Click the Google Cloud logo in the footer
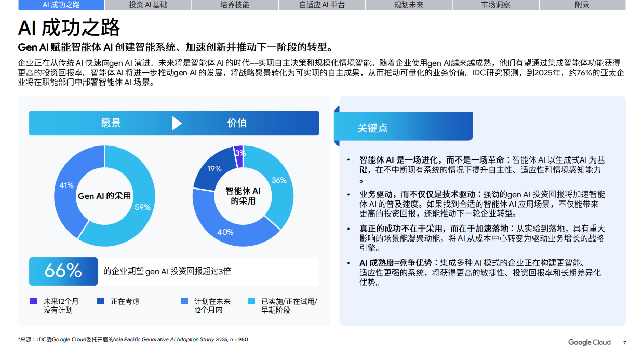644x362 pixels. click(x=589, y=342)
